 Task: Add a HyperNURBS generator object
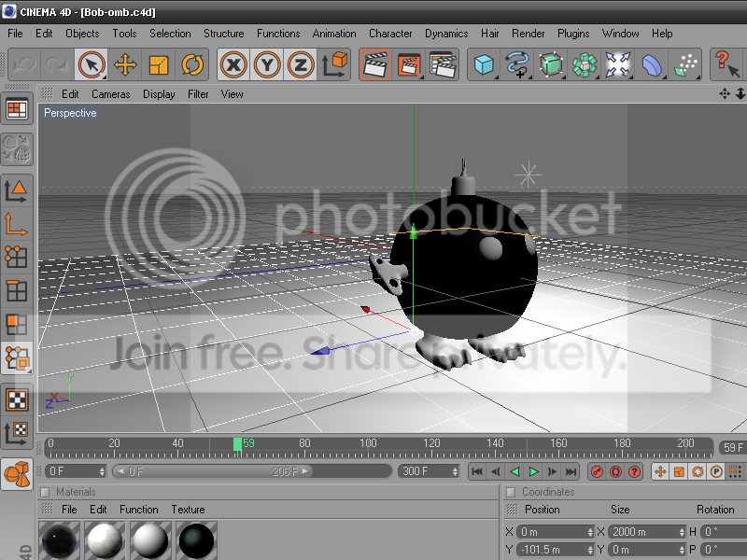pyautogui.click(x=551, y=64)
